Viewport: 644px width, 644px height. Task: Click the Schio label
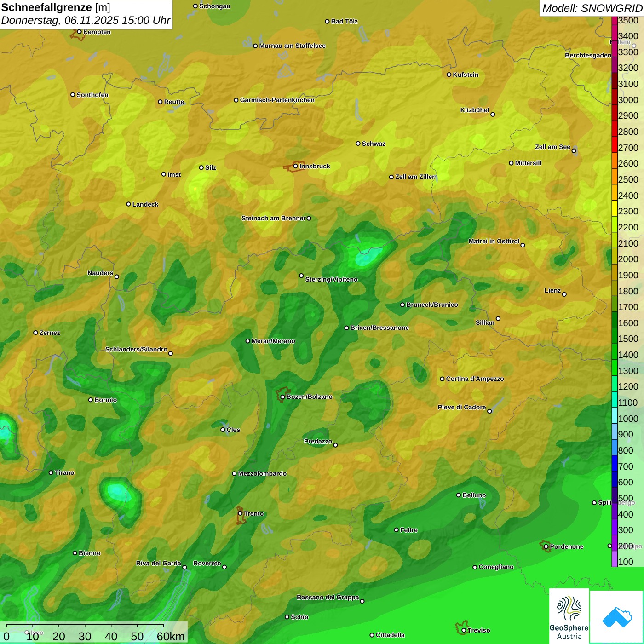[299, 617]
